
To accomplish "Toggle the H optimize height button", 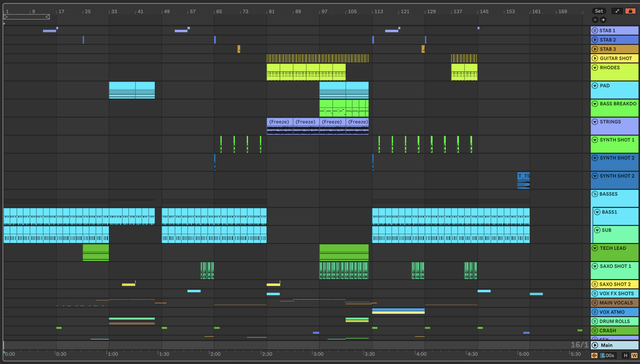I will (626, 355).
